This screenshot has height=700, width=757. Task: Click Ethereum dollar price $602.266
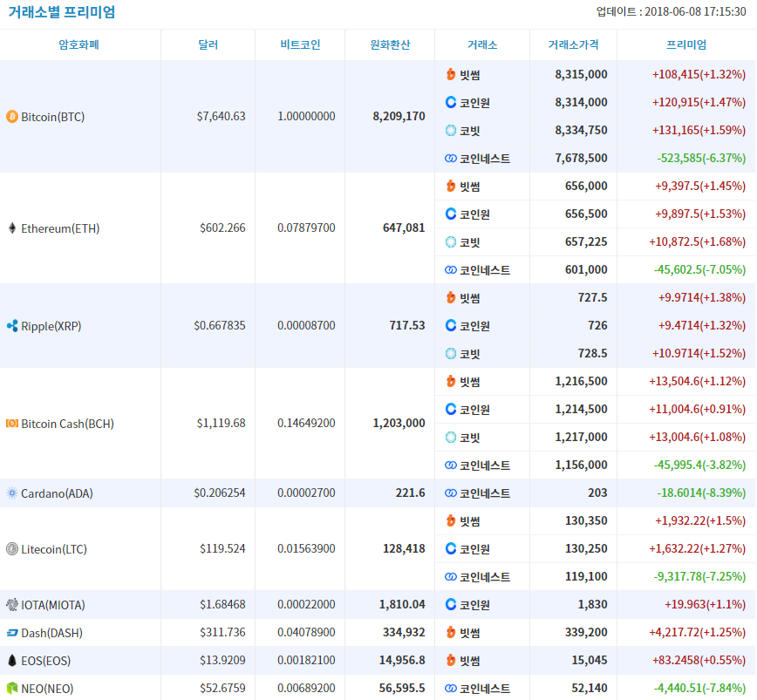[x=222, y=228]
